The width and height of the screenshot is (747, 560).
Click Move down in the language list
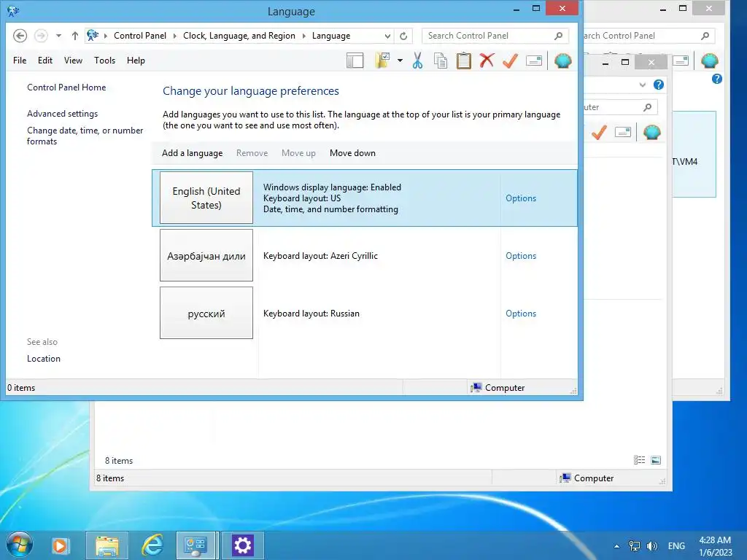(352, 153)
